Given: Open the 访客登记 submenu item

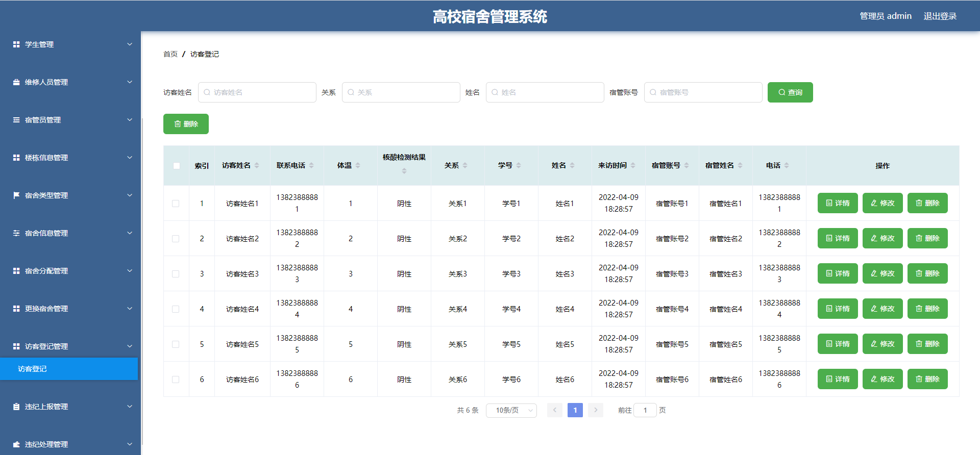Looking at the screenshot, I should point(69,369).
